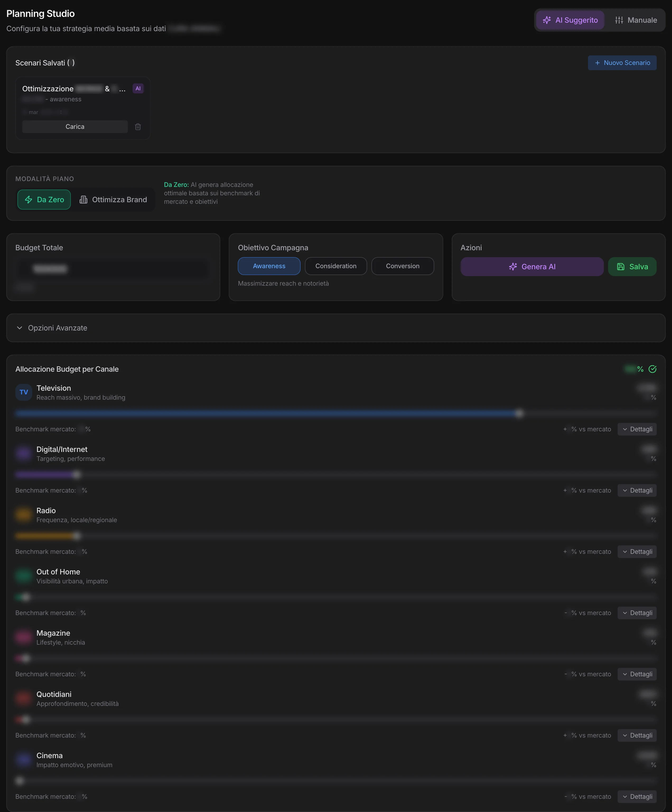Click the Quotidiani channel icon

pyautogui.click(x=24, y=698)
